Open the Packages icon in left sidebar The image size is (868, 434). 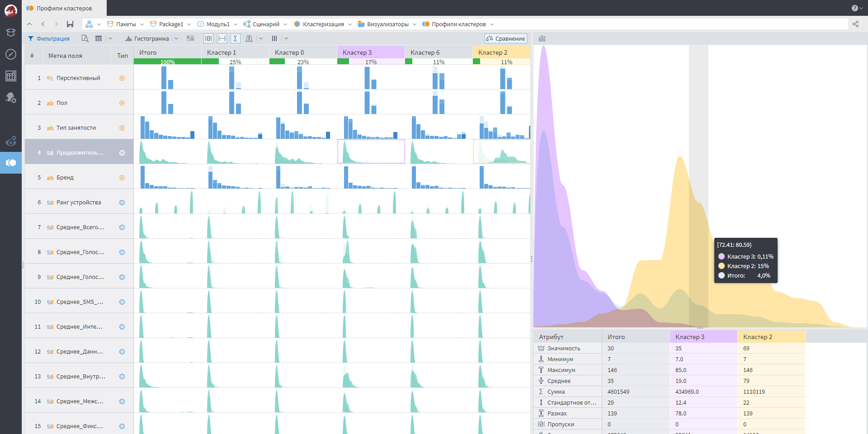click(x=11, y=33)
